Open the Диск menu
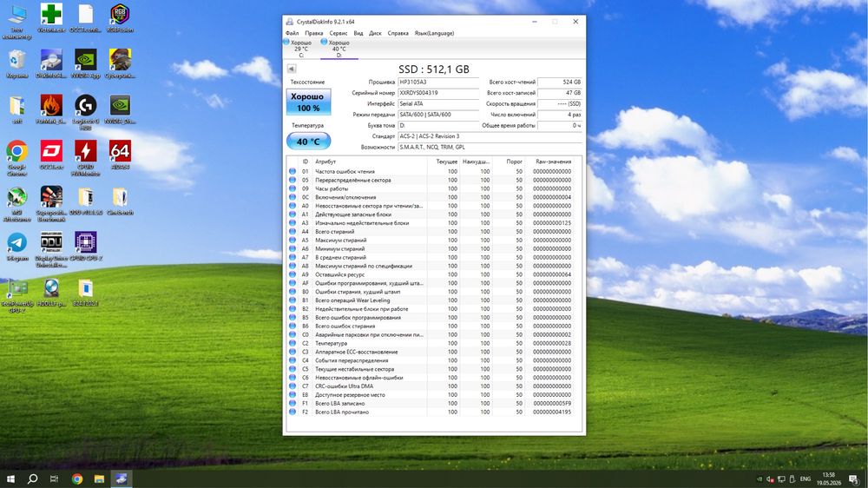Screen dimensions: 868x488 [375, 33]
